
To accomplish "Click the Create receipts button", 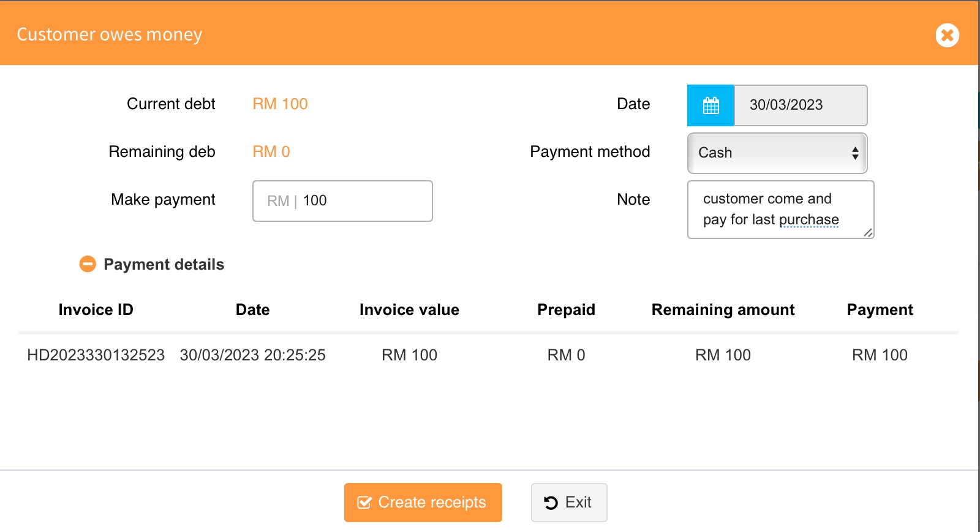I will click(423, 503).
